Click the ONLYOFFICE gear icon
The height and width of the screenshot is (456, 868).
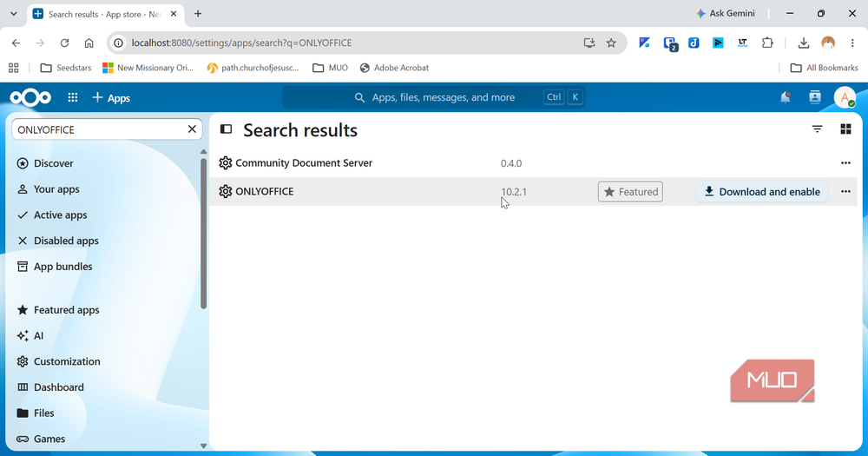pos(225,191)
